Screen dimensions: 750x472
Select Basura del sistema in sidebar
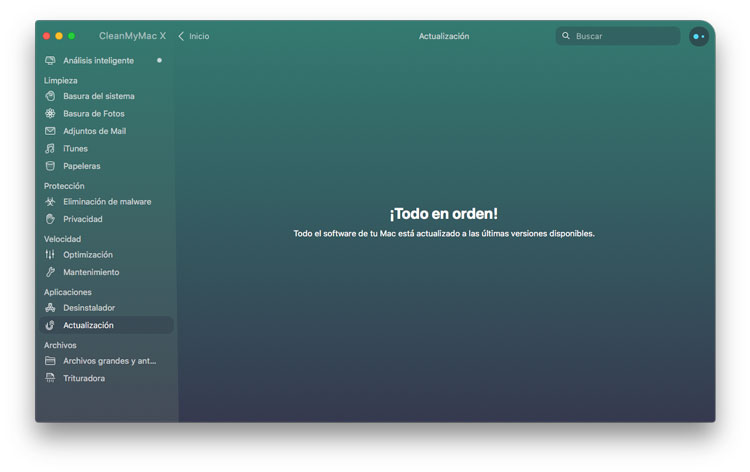click(x=106, y=96)
